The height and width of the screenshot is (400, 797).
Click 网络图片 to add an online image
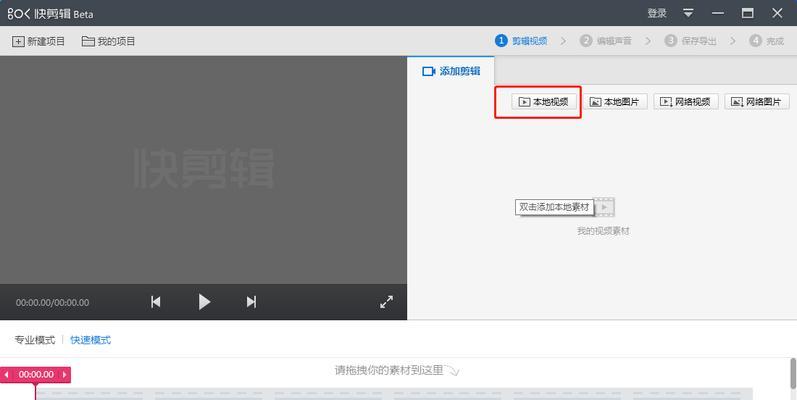coord(757,102)
